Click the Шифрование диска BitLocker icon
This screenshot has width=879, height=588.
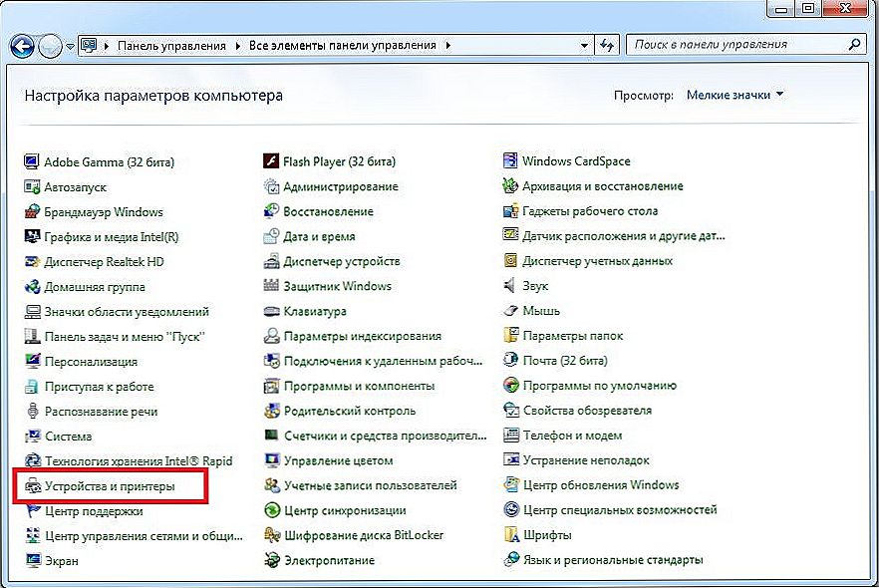pos(272,535)
